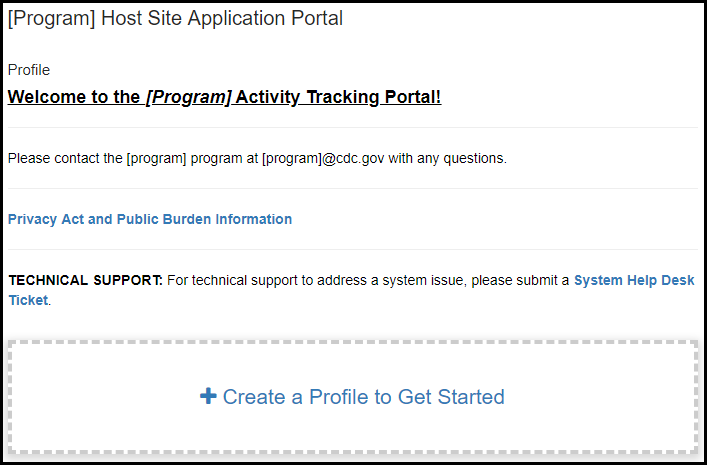Click the Host Site Application Portal title
This screenshot has height=465, width=707.
coord(175,19)
